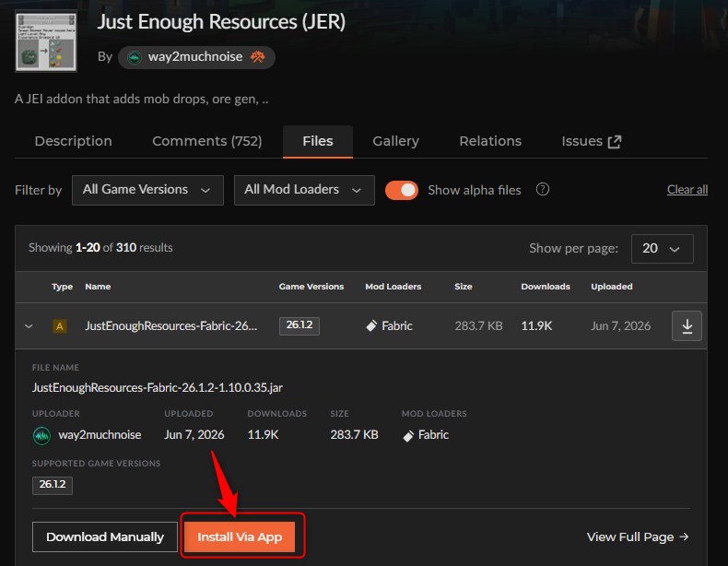Open the All Game Versions dropdown

pyautogui.click(x=147, y=190)
